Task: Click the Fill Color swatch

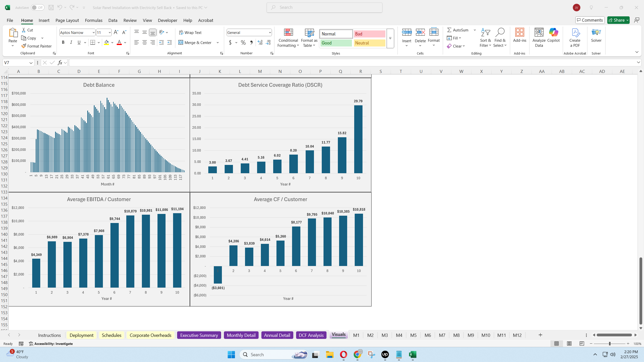Action: [107, 42]
